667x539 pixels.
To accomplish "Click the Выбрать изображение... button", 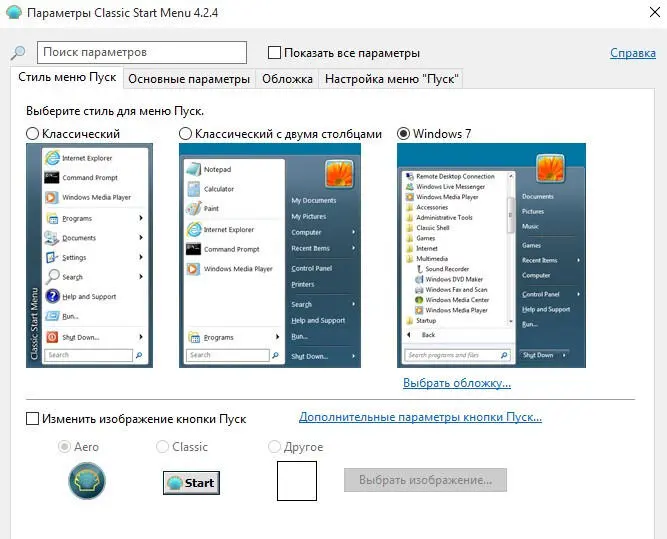I will (425, 480).
